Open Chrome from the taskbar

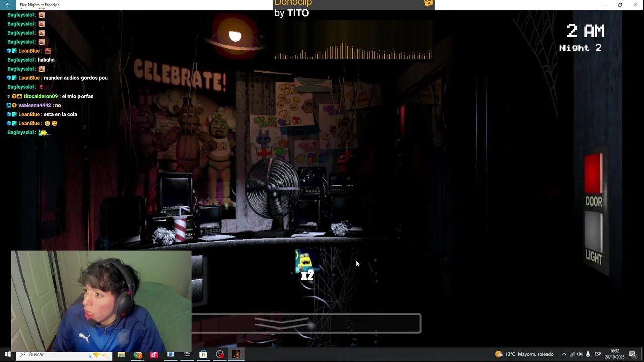(x=138, y=354)
